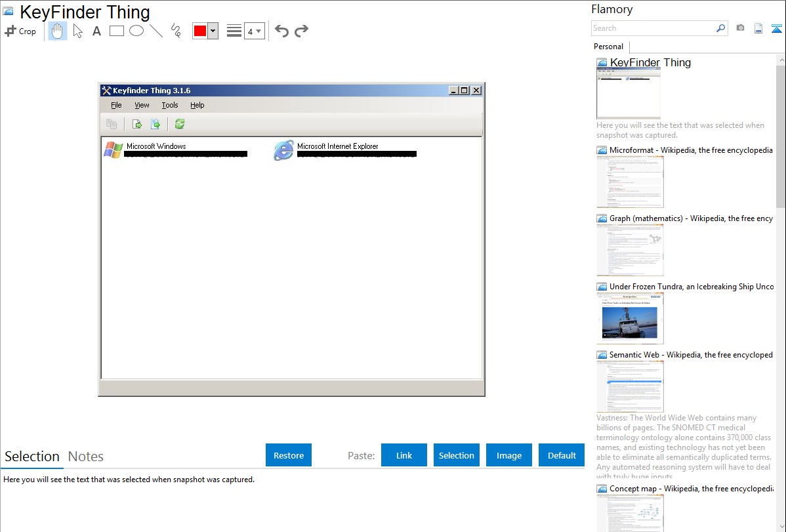The height and width of the screenshot is (532, 786).
Task: Open the Microformat Wikipedia snapshot thumbnail
Action: coord(630,182)
